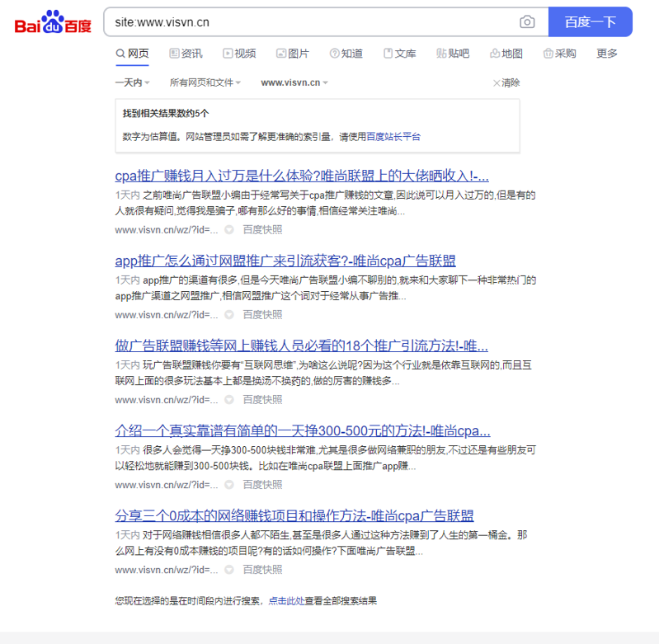Expand the 一天内 time filter dropdown
The height and width of the screenshot is (644, 659).
pyautogui.click(x=133, y=82)
